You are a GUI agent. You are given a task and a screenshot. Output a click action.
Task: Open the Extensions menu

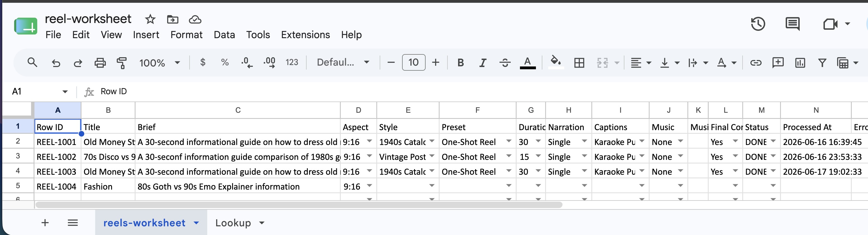[x=305, y=35]
